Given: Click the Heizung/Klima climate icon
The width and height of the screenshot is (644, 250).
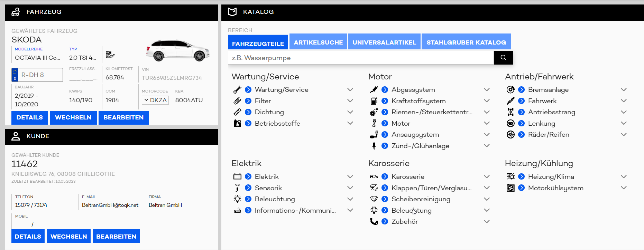Looking at the screenshot, I should point(510,177).
